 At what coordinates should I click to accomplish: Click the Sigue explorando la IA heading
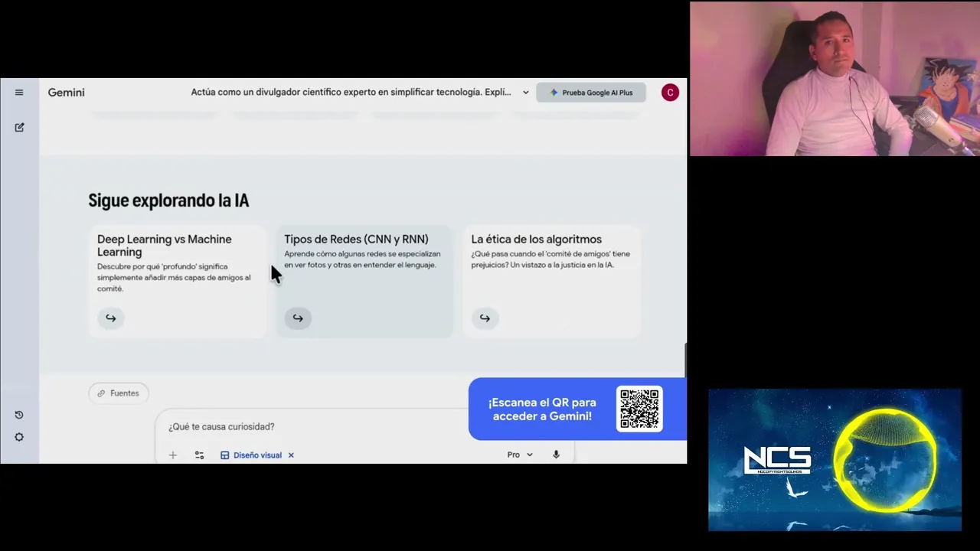168,201
